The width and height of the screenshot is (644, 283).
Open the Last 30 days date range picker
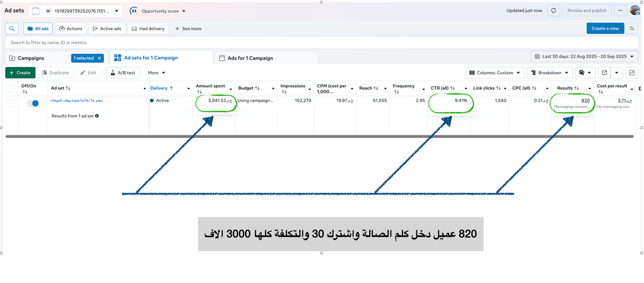tap(584, 57)
